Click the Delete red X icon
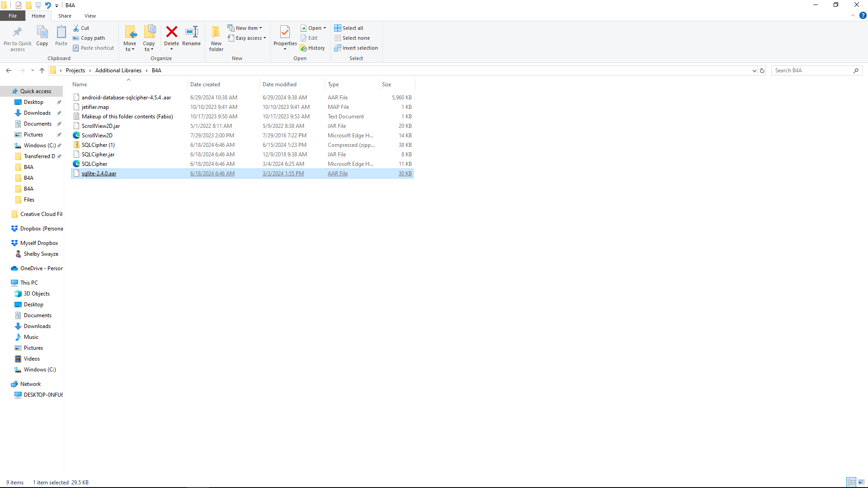The height and width of the screenshot is (488, 868). (171, 32)
